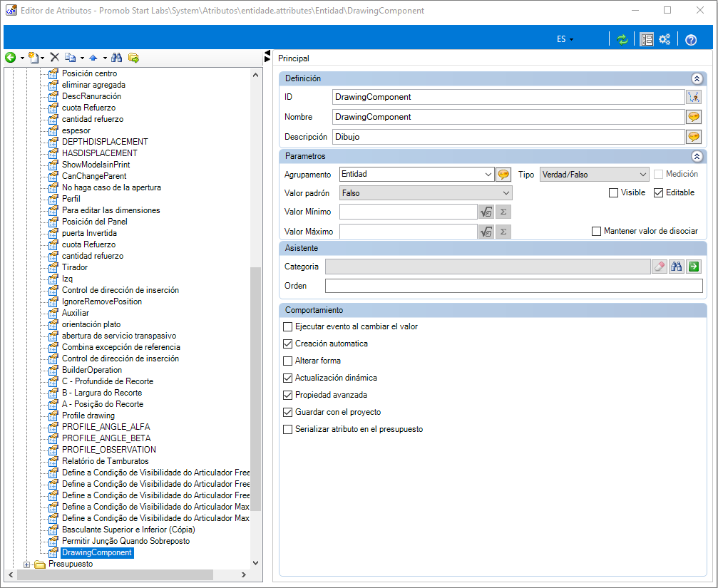Expand the Presupuesto tree node
The width and height of the screenshot is (718, 588).
(x=26, y=564)
